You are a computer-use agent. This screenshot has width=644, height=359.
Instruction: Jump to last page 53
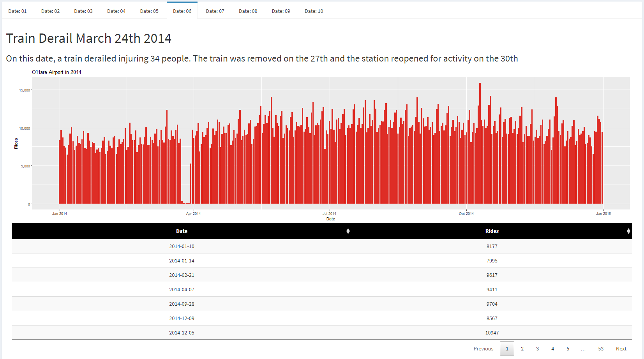(601, 348)
